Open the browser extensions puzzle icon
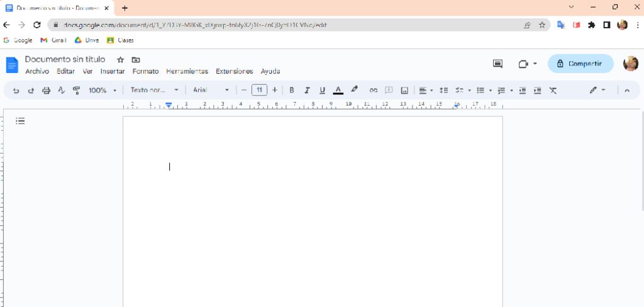This screenshot has height=307, width=644. pyautogui.click(x=591, y=25)
